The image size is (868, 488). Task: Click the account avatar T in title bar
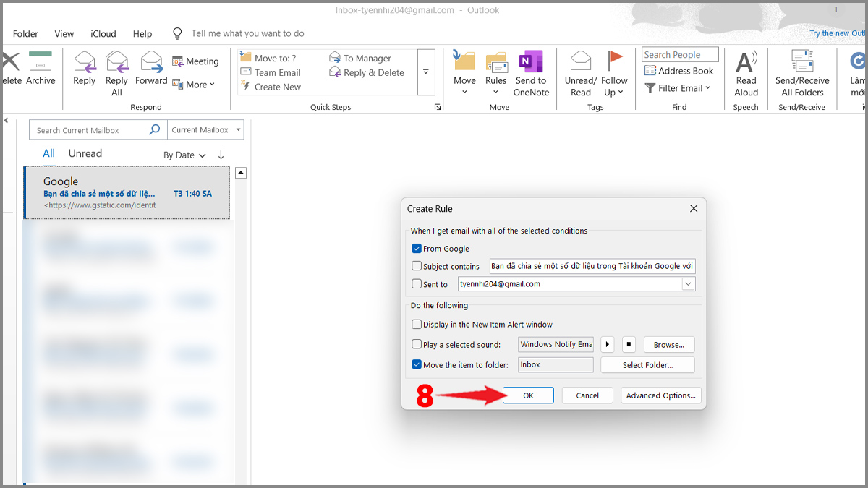click(837, 9)
